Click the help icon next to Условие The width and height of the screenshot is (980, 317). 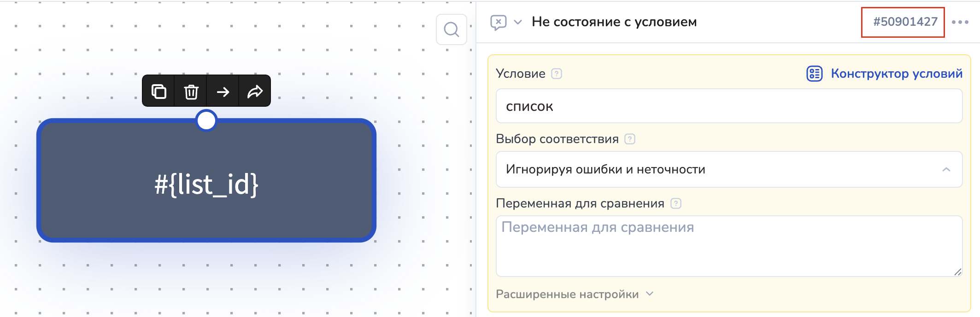click(x=557, y=74)
